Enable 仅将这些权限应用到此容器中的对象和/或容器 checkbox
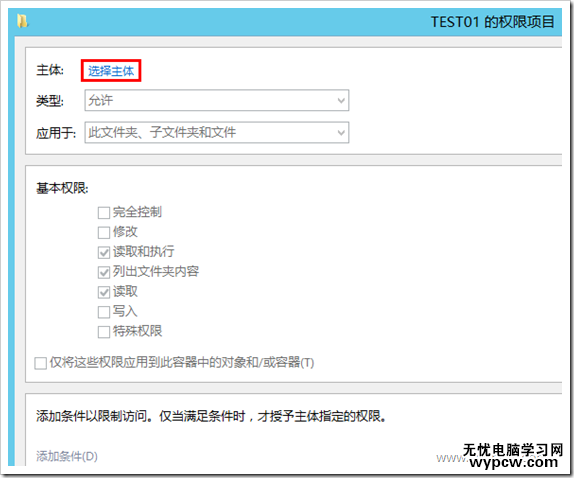574x478 pixels. pos(41,363)
